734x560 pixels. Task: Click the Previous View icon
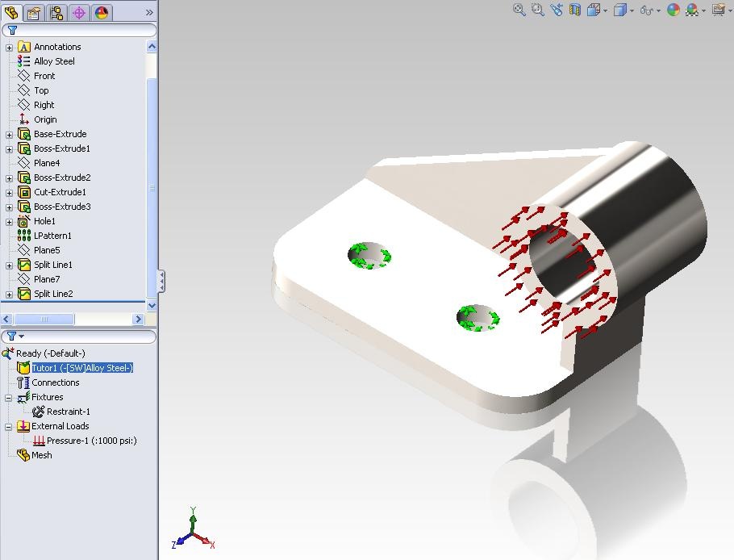557,10
